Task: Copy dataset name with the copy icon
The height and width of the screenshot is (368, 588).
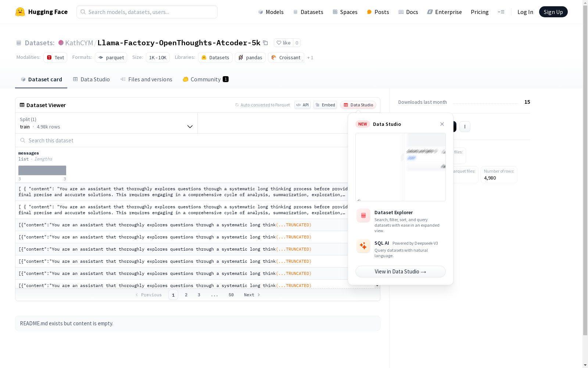Action: click(x=265, y=43)
